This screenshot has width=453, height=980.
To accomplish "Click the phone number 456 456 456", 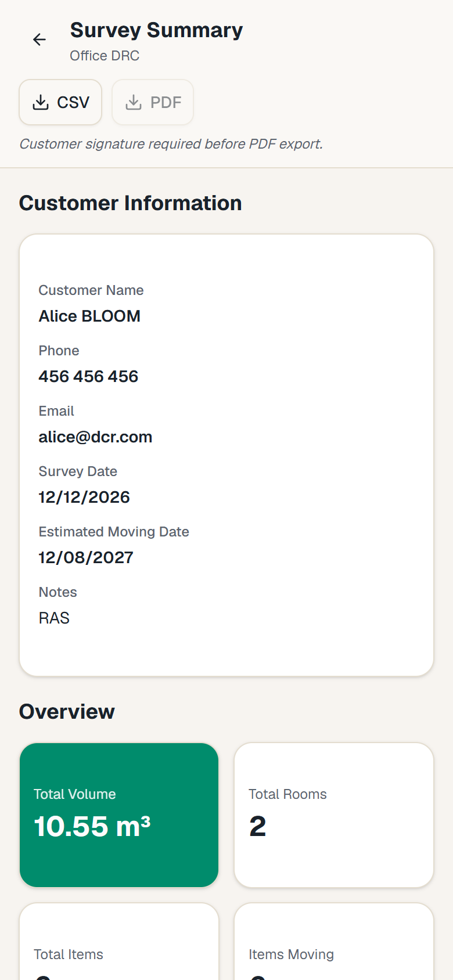I will pos(88,376).
